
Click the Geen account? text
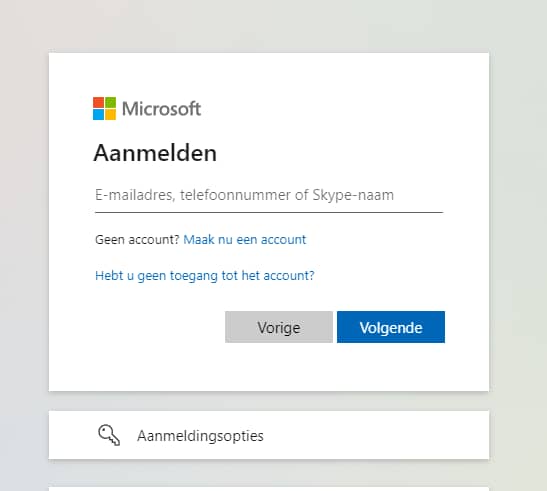pos(137,240)
